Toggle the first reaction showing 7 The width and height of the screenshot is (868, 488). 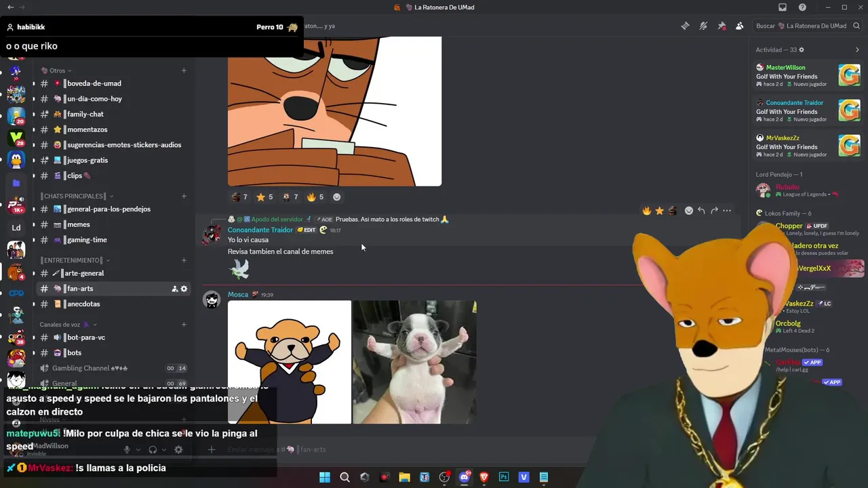[x=239, y=197]
